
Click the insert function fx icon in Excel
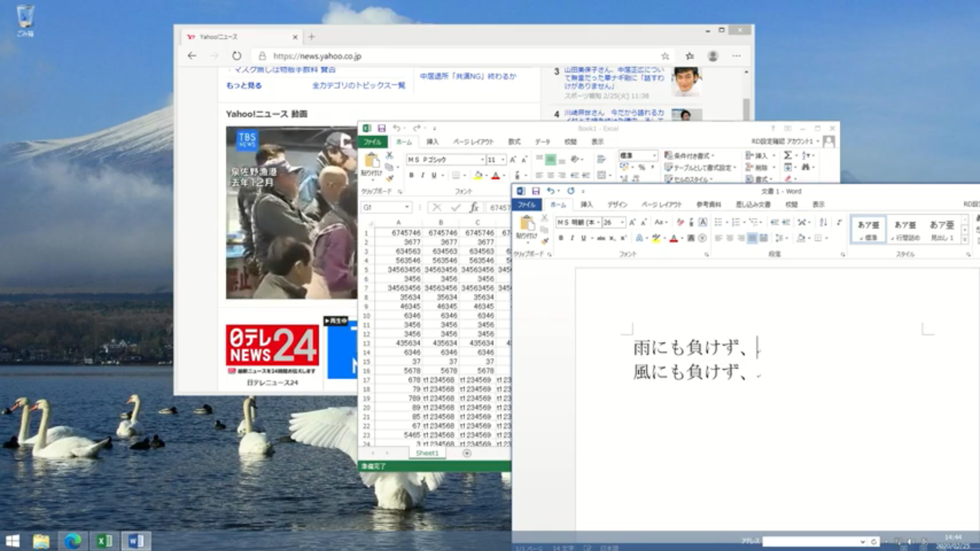pos(474,207)
